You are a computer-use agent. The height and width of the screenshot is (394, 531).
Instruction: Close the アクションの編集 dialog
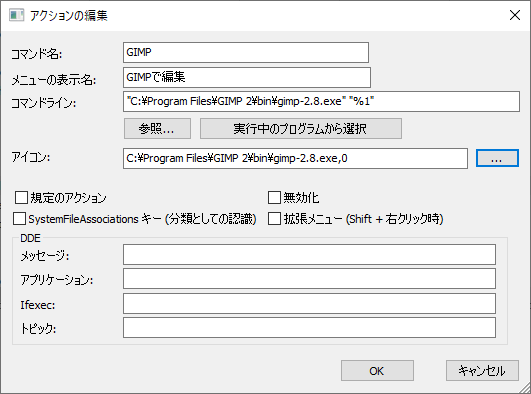pos(515,15)
